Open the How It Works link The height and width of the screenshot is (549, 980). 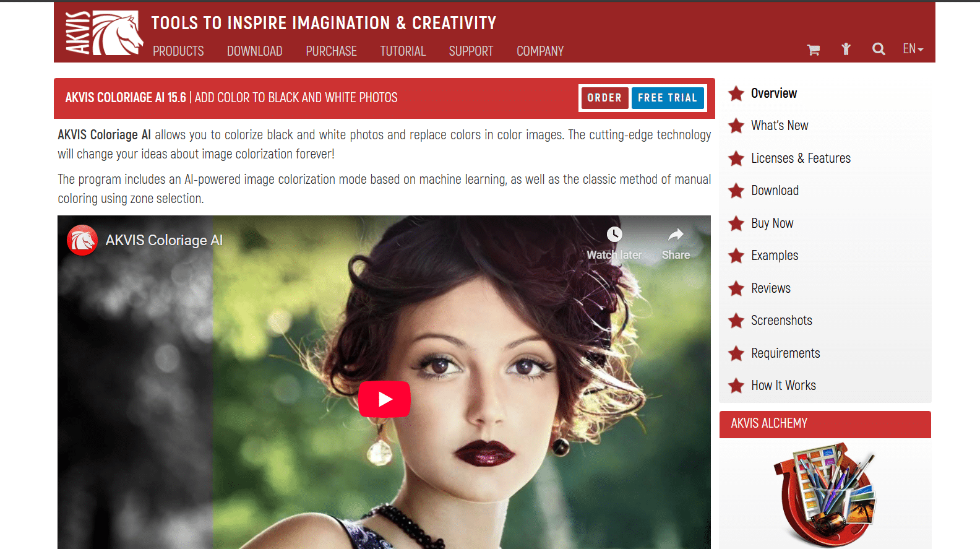click(x=783, y=386)
